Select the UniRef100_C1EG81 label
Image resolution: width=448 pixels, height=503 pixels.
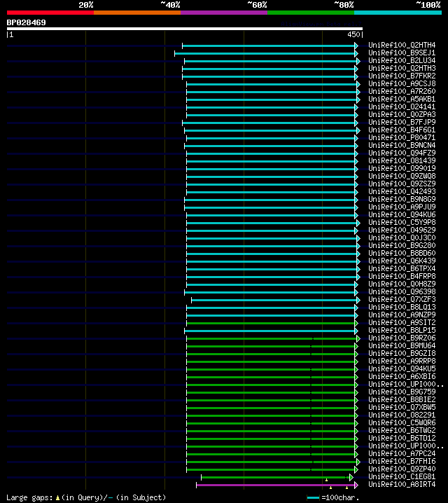(x=402, y=476)
